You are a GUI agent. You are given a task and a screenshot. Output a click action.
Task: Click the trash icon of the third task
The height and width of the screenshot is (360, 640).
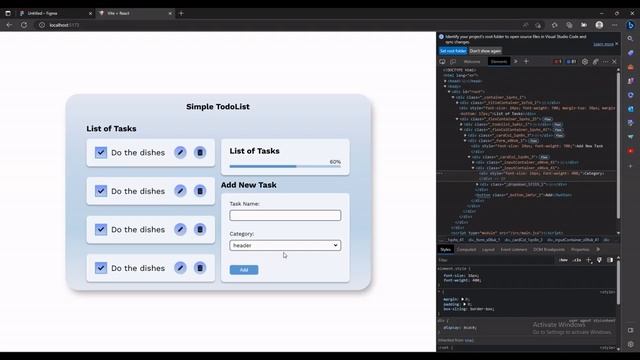(200, 229)
